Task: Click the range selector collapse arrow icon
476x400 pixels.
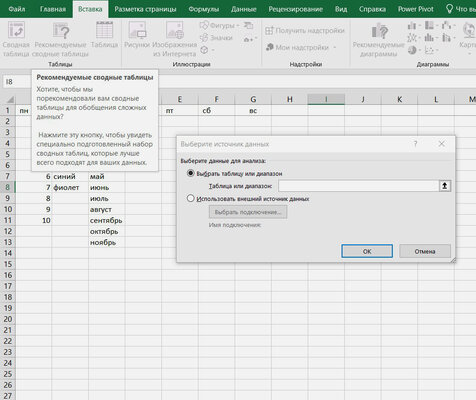Action: (x=444, y=186)
